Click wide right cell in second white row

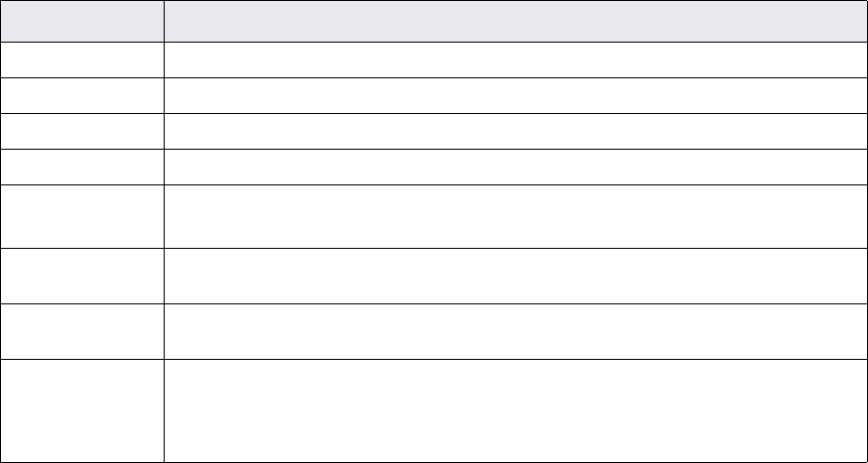[512, 95]
